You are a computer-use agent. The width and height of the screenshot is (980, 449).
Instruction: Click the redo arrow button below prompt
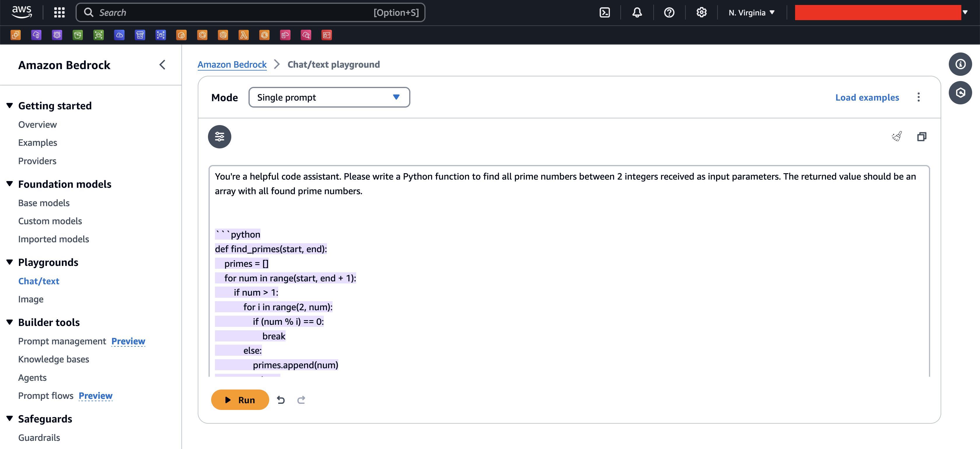pos(301,400)
